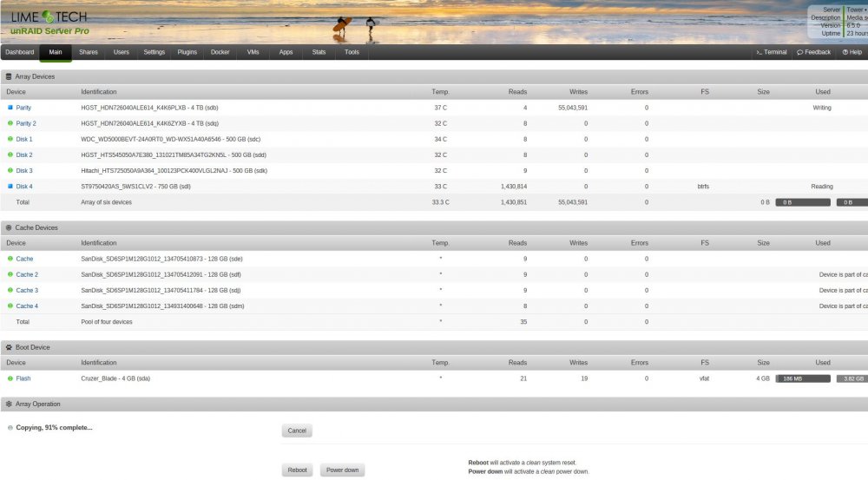
Task: Open the Disk 4 link
Action: tap(23, 187)
